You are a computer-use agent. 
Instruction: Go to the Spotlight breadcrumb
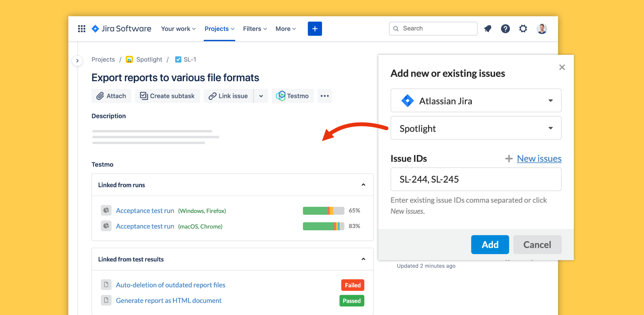(149, 59)
